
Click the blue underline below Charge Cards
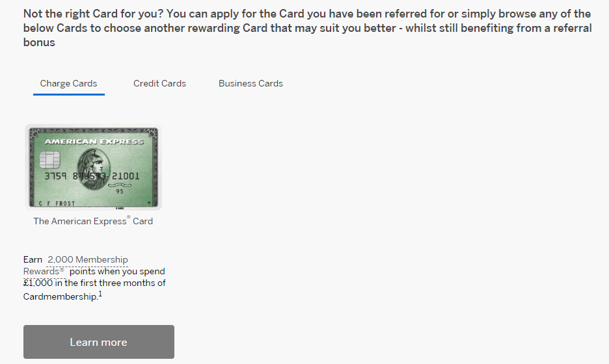68,94
